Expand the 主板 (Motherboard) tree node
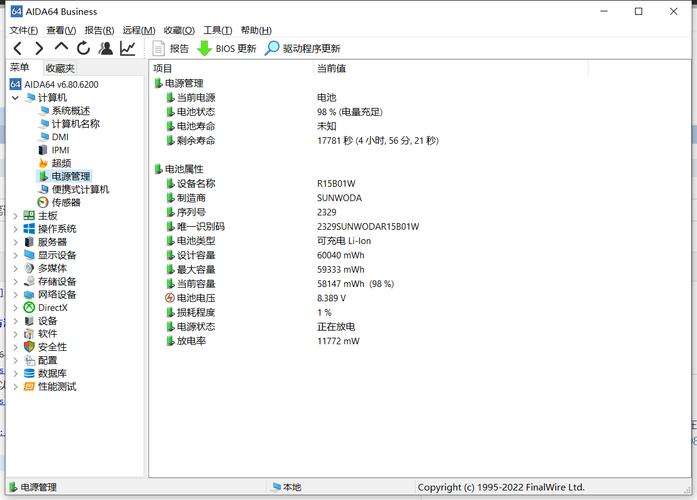 15,216
